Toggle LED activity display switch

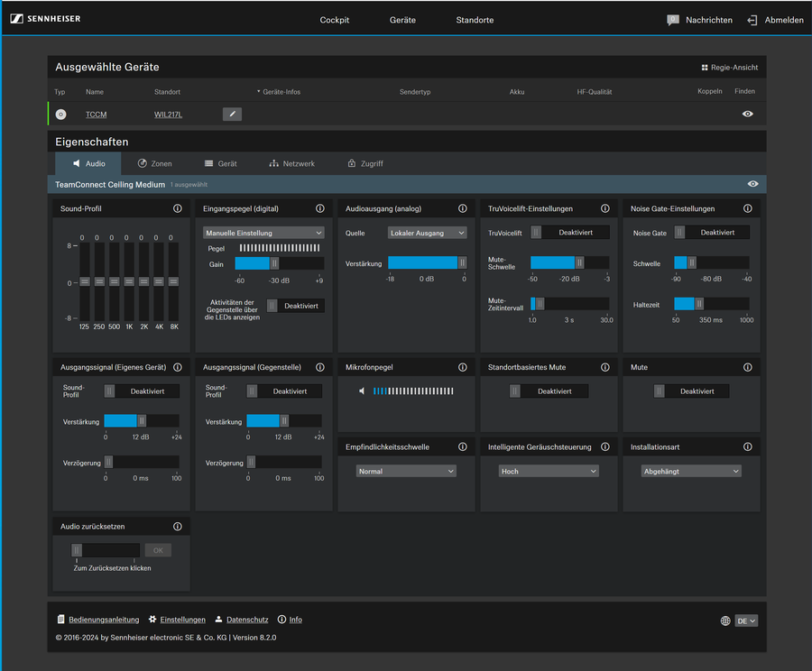point(296,306)
